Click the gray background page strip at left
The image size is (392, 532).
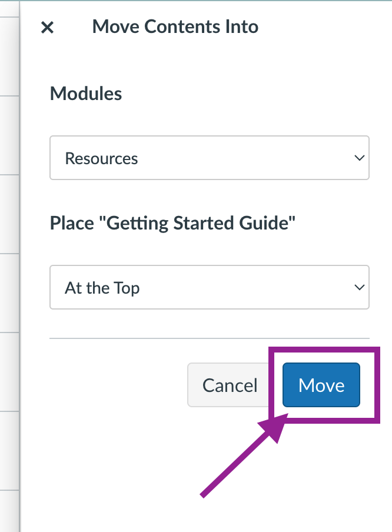9,266
